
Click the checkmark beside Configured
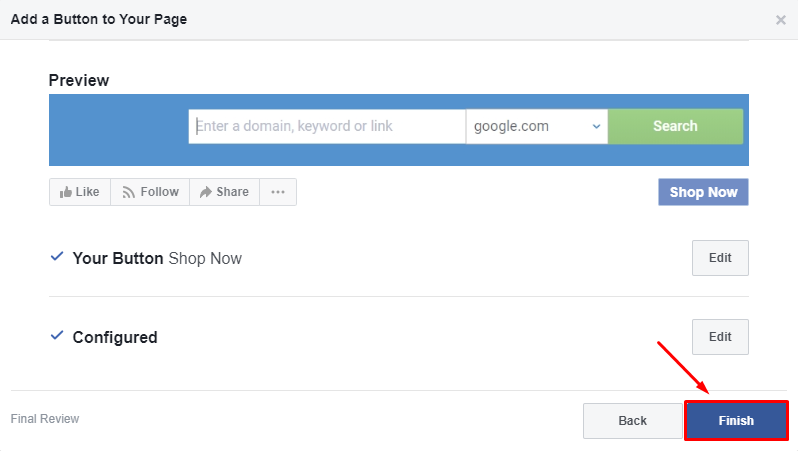(x=57, y=335)
